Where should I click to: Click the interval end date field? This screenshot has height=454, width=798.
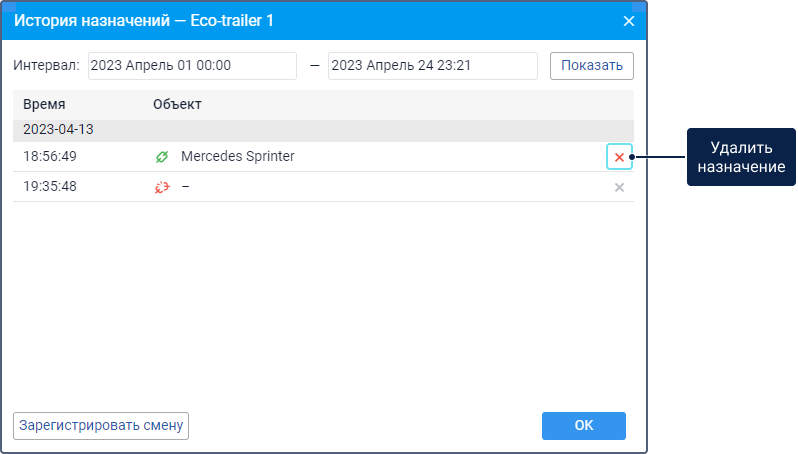pyautogui.click(x=432, y=66)
